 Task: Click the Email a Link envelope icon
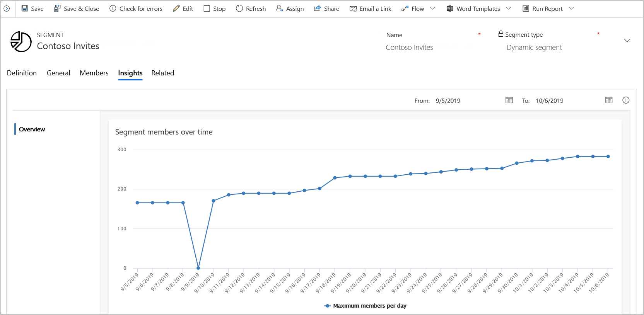[x=353, y=9]
